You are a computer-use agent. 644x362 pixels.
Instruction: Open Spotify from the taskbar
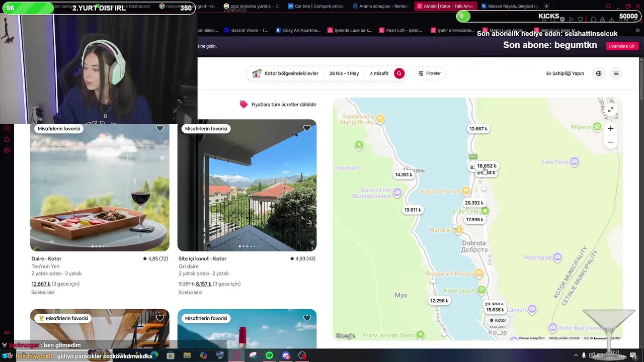pos(269,355)
